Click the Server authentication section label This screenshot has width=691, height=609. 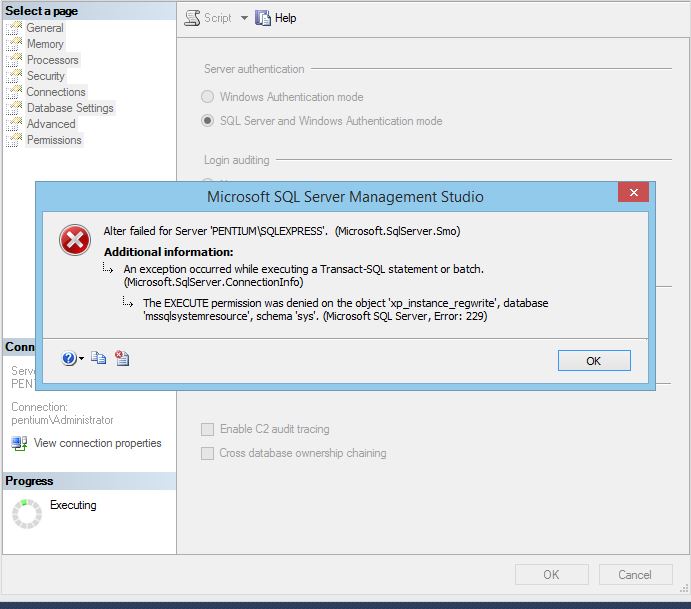click(254, 69)
